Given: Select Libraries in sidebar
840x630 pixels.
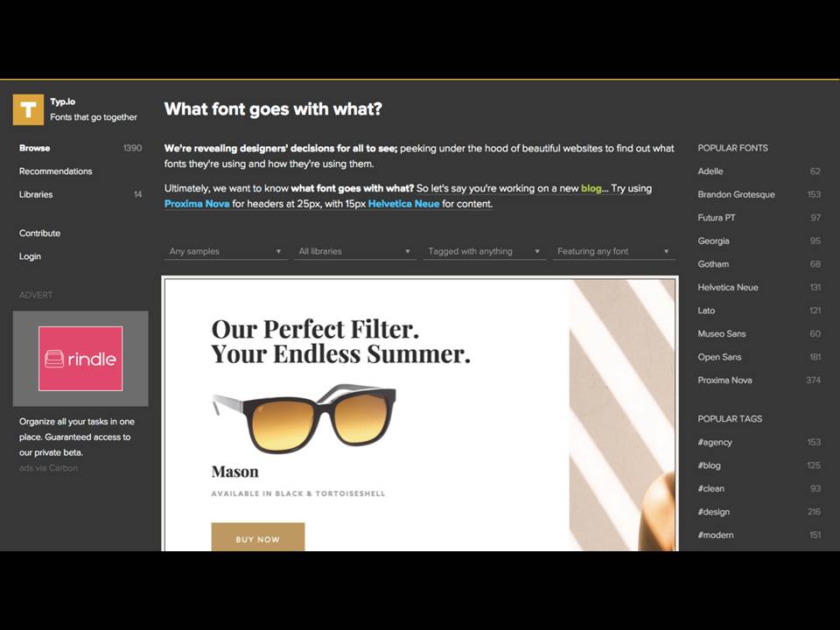Looking at the screenshot, I should [36, 194].
